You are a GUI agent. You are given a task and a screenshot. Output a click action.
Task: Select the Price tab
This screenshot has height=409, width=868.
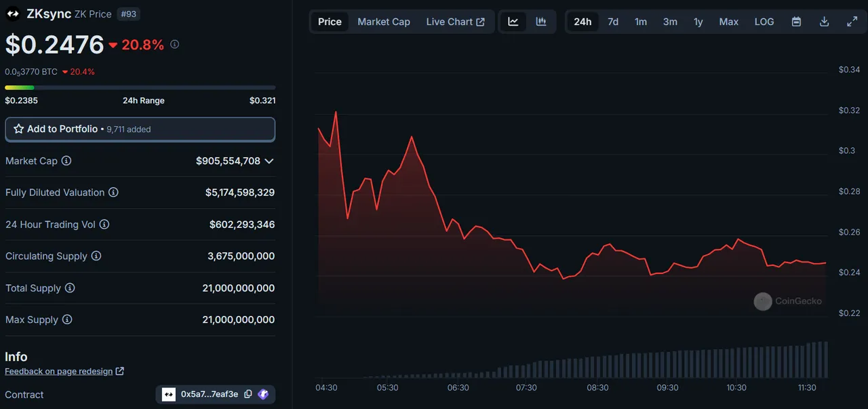point(330,22)
